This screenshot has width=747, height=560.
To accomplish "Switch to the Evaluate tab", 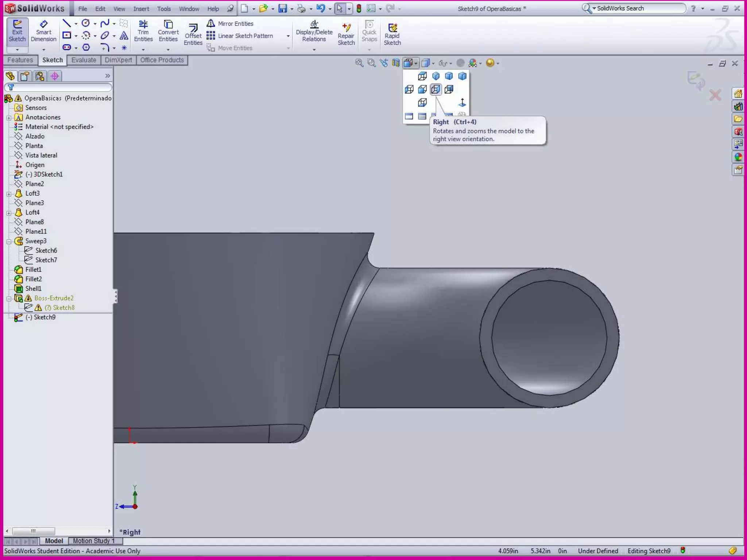I will (x=84, y=60).
